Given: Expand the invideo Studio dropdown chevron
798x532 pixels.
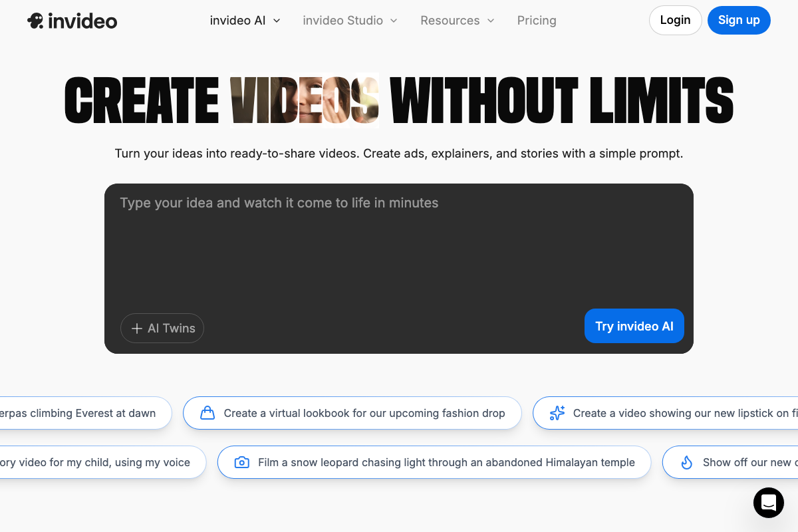Looking at the screenshot, I should (x=394, y=21).
